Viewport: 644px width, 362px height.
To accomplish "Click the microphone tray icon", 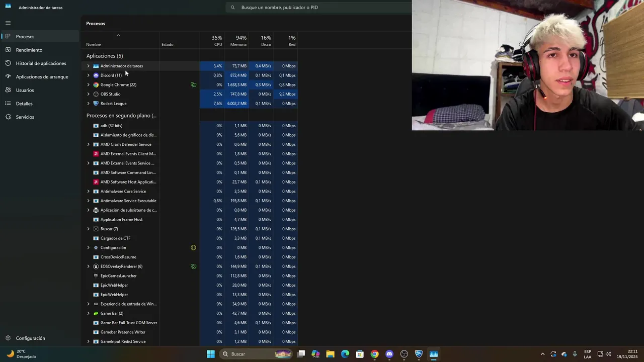I will (x=575, y=354).
